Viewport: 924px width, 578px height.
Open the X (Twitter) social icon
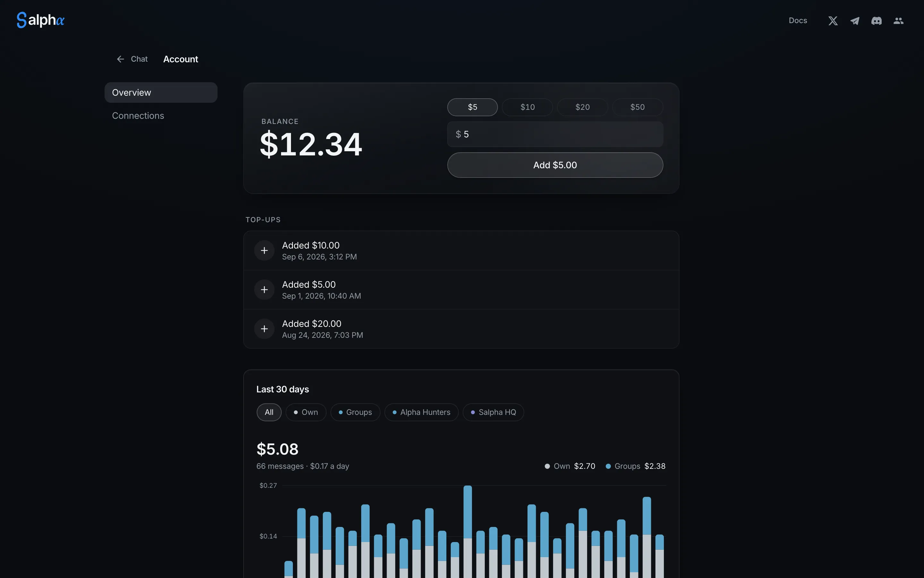click(x=833, y=21)
